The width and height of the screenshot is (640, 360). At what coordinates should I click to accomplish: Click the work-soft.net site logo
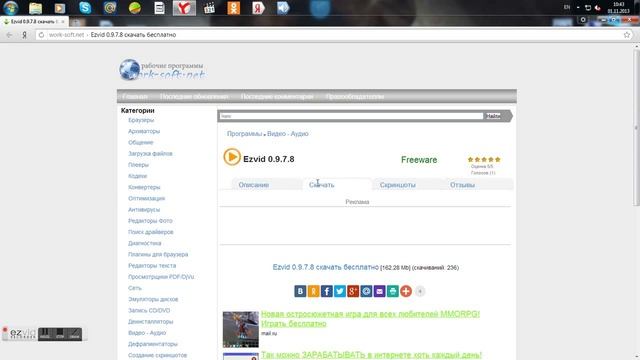(x=162, y=70)
